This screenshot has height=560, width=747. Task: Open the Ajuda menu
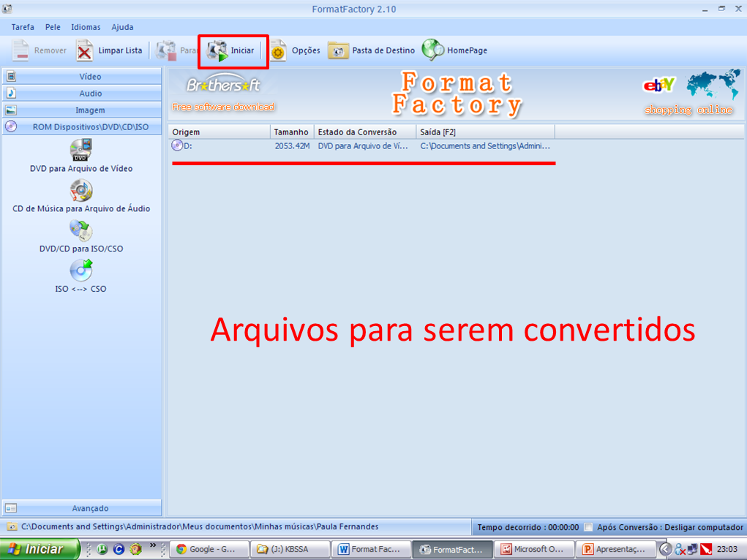click(122, 27)
